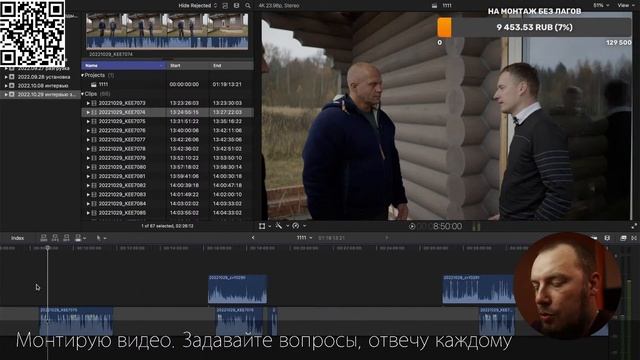Screen dimensions: 640x360
Task: Select event 2022.10.29 интервью in sidebar
Action: pyautogui.click(x=40, y=94)
